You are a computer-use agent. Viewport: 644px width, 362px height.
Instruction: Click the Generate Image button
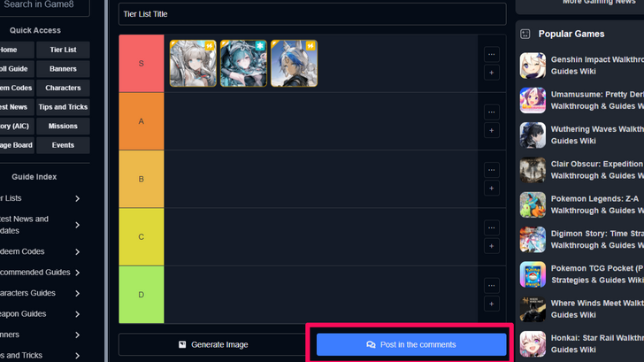pos(213,344)
